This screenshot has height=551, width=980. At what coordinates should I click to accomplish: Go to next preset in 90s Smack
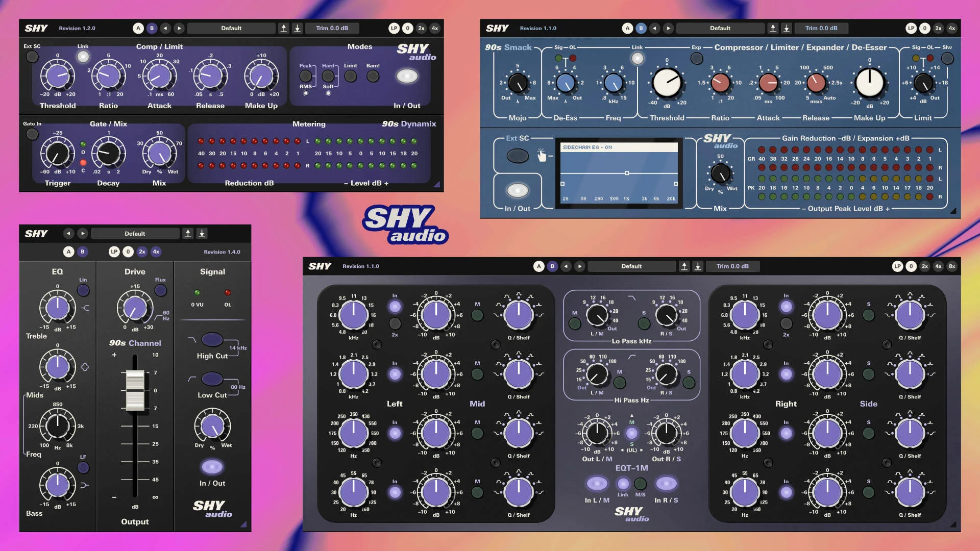[x=668, y=28]
